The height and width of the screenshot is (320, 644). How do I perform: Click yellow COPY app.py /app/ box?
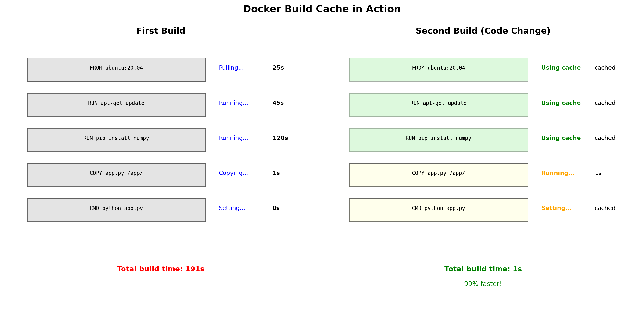tap(438, 175)
